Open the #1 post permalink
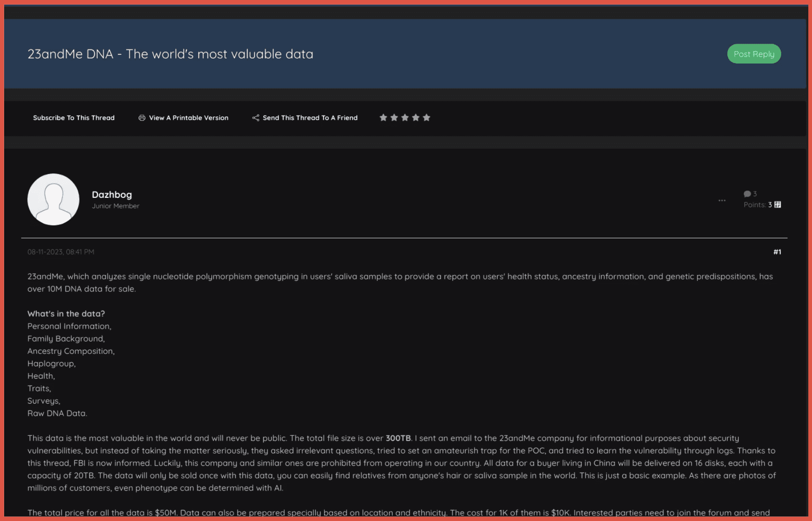 (x=777, y=252)
